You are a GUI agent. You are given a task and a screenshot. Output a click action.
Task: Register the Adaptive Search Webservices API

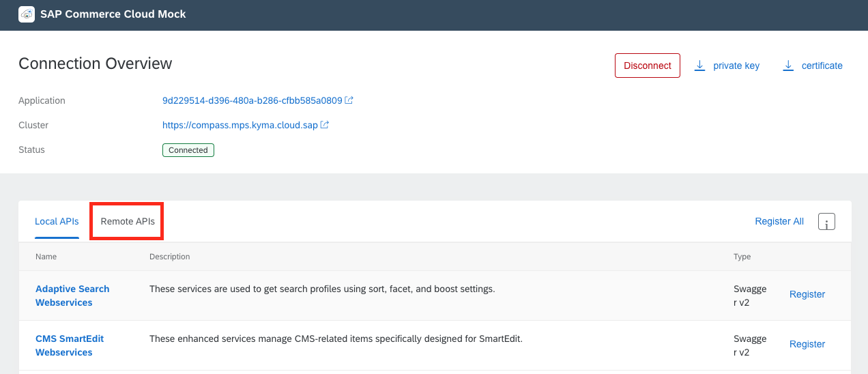pyautogui.click(x=807, y=294)
